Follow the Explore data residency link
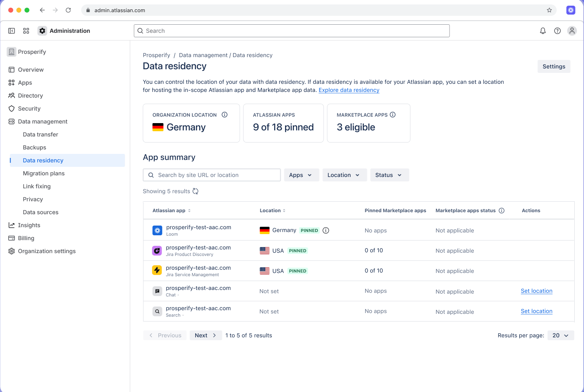 tap(349, 90)
